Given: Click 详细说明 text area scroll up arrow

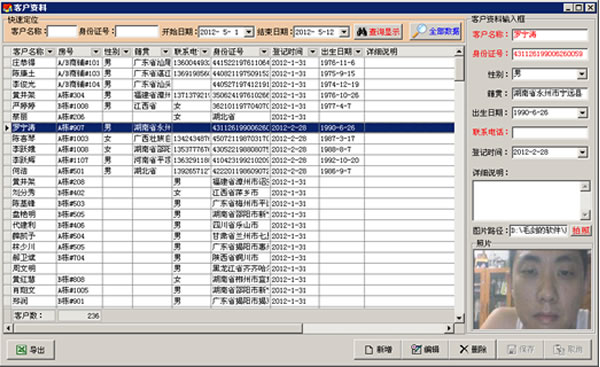Looking at the screenshot, I should [585, 186].
